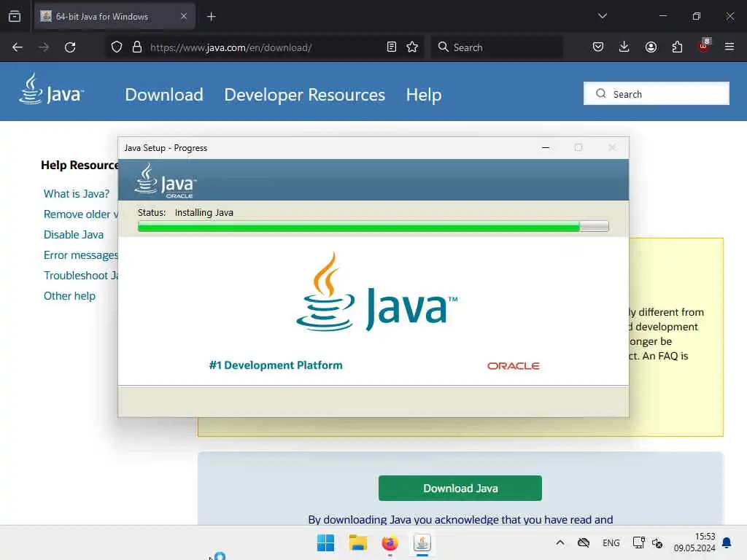Bookmark this page with the star icon
The width and height of the screenshot is (747, 560).
[x=412, y=47]
